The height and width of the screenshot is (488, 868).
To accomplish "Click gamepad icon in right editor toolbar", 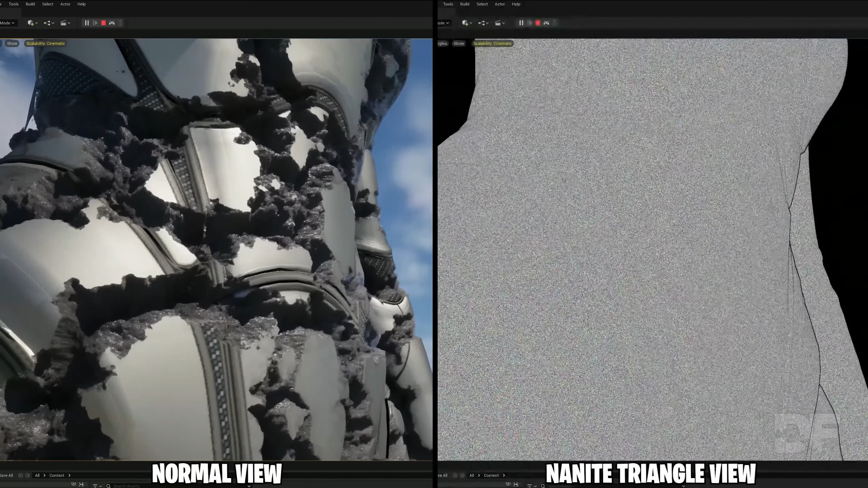I will 546,23.
